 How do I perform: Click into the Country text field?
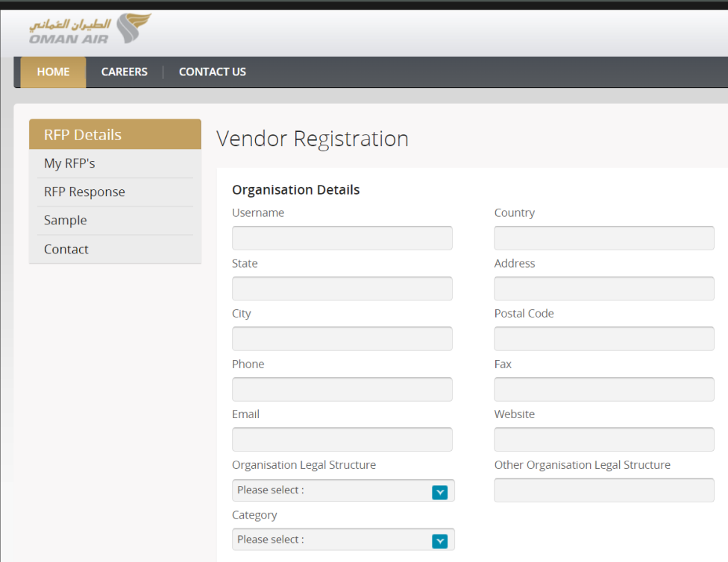coord(603,239)
